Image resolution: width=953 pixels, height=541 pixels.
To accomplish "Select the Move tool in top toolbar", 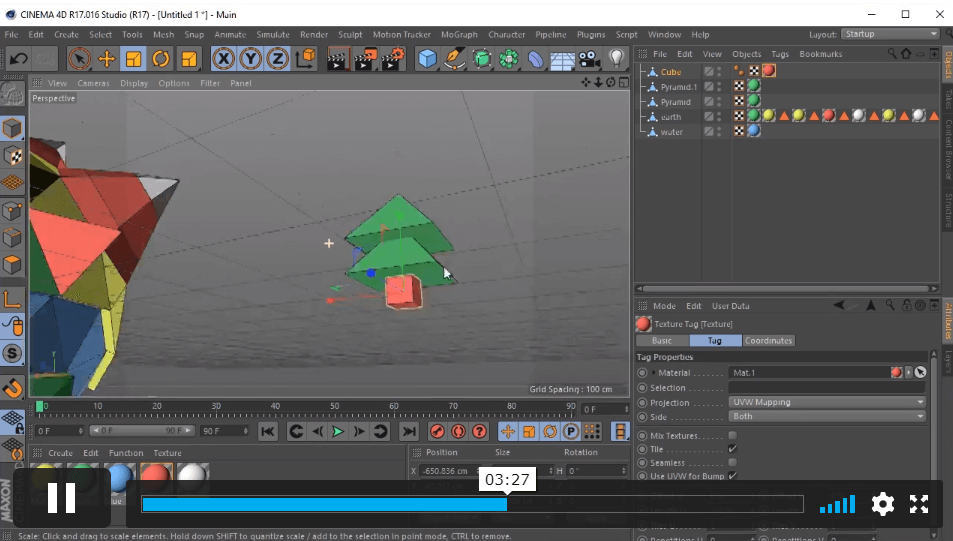I will pos(106,59).
